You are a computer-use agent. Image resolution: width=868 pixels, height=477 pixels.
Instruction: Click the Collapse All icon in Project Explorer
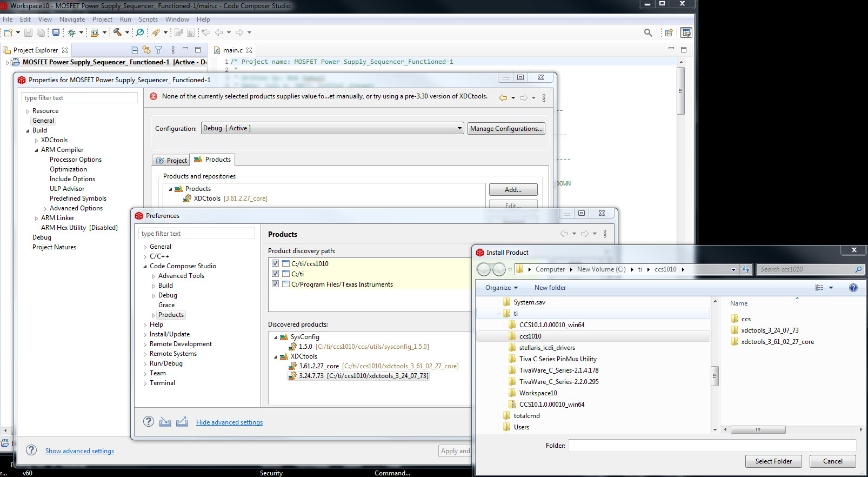point(135,50)
